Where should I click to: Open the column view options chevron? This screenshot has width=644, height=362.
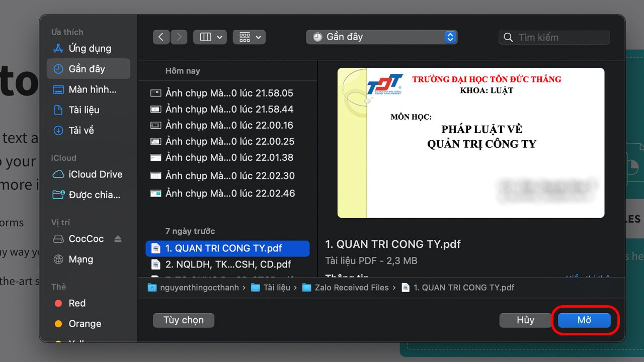(x=220, y=37)
